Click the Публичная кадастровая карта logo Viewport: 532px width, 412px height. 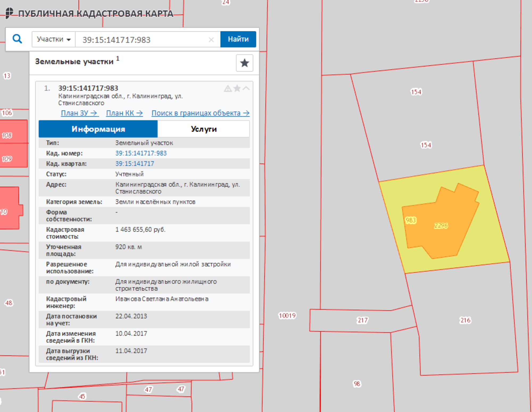click(x=89, y=13)
